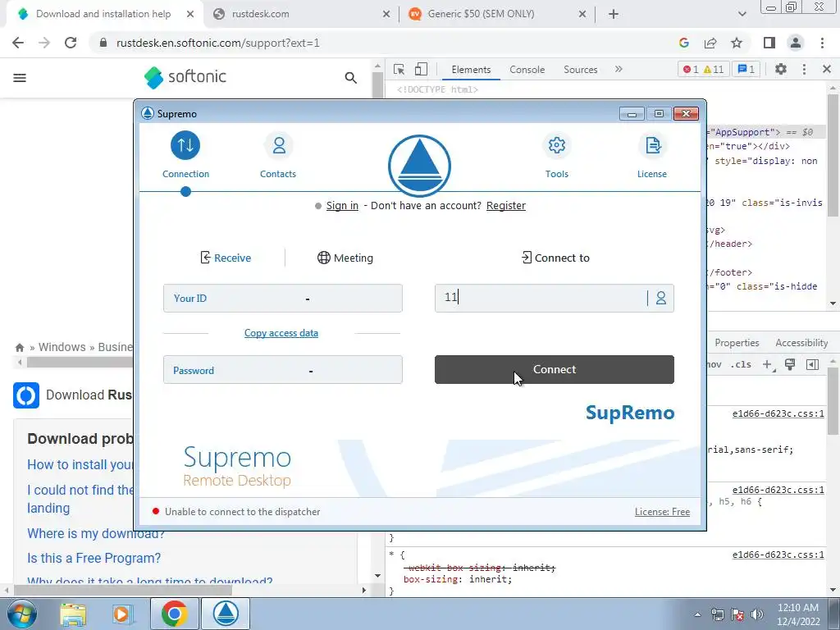This screenshot has height=630, width=840.
Task: Click the Softonic home breadcrumb icon
Action: click(x=20, y=348)
